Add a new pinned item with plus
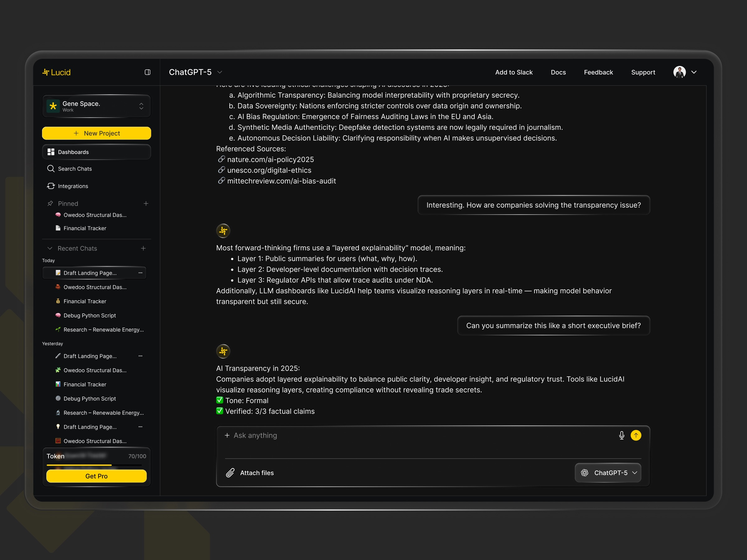Screen dimensions: 747x560 (146, 203)
